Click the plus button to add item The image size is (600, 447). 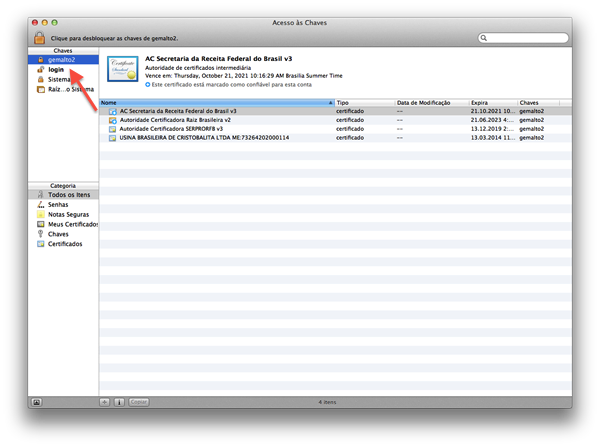point(104,402)
